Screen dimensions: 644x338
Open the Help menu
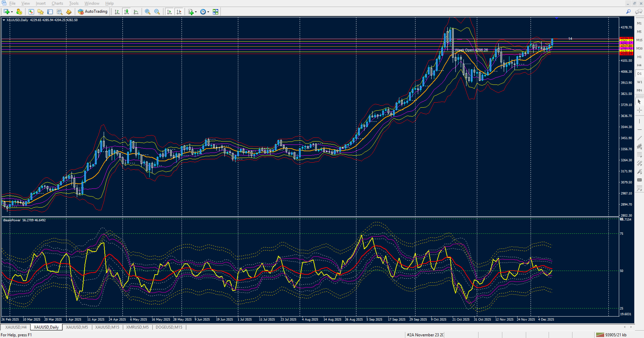(x=109, y=3)
